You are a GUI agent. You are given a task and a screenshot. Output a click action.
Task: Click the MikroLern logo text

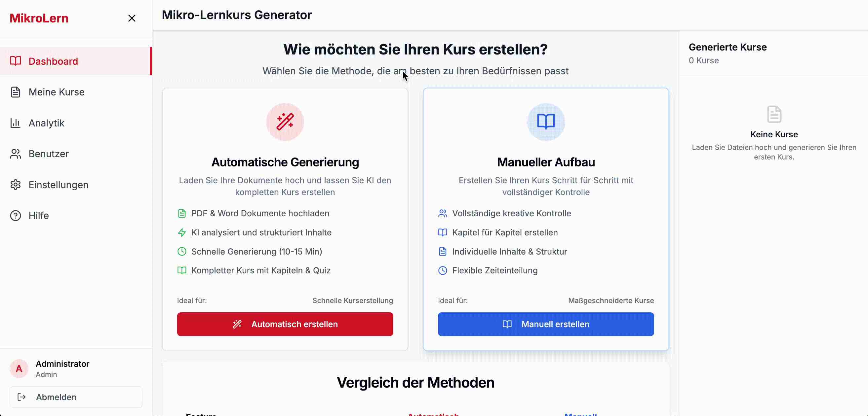(x=39, y=18)
